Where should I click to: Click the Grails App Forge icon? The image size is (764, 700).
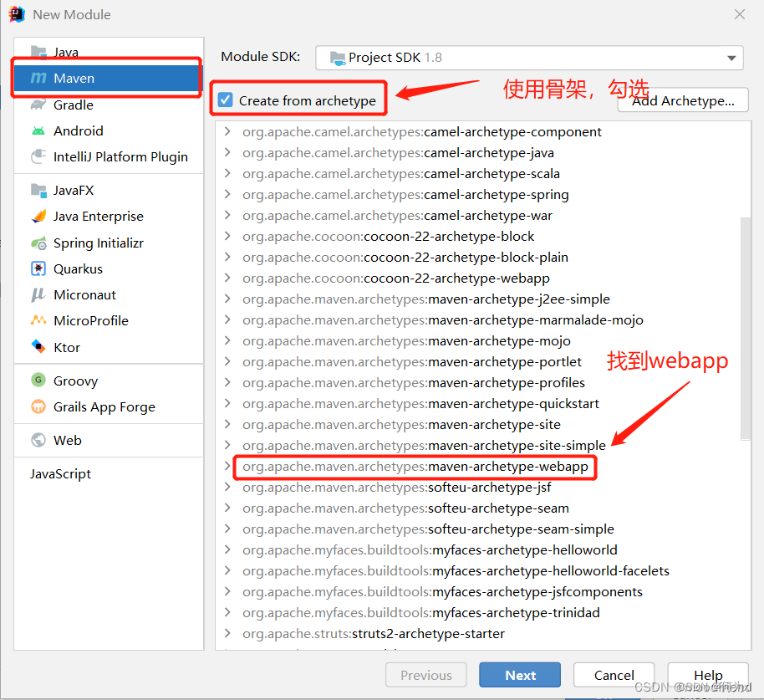pyautogui.click(x=38, y=406)
